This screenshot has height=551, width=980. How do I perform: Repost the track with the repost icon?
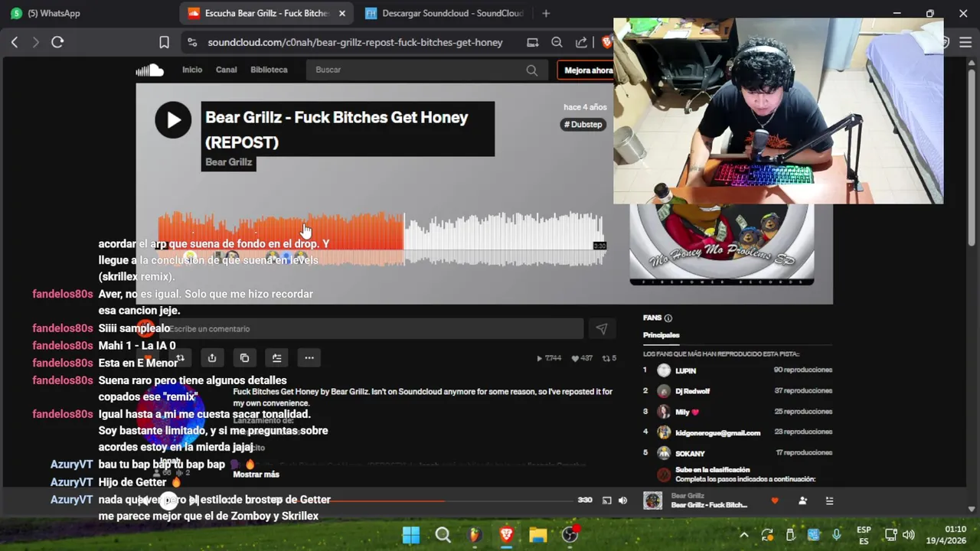click(x=180, y=358)
